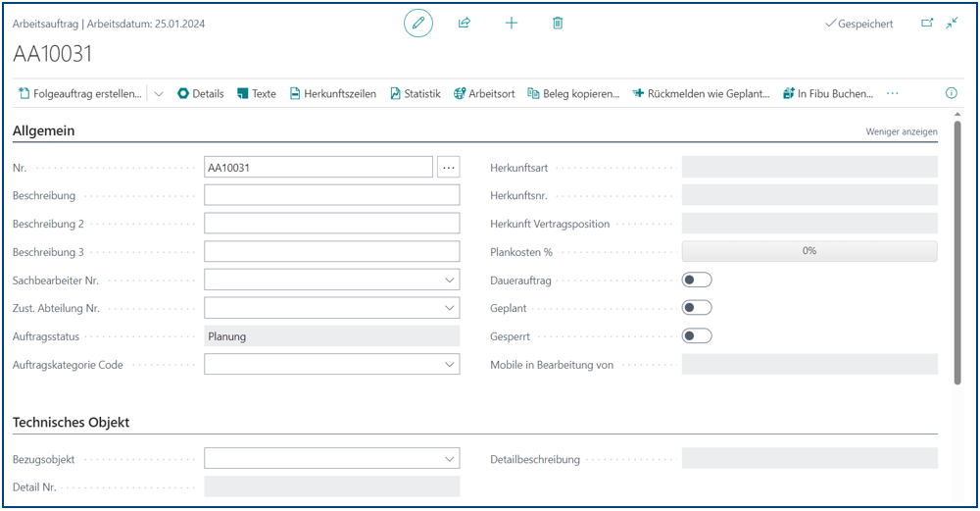Open Statistik action
The height and width of the screenshot is (511, 980).
click(x=416, y=93)
